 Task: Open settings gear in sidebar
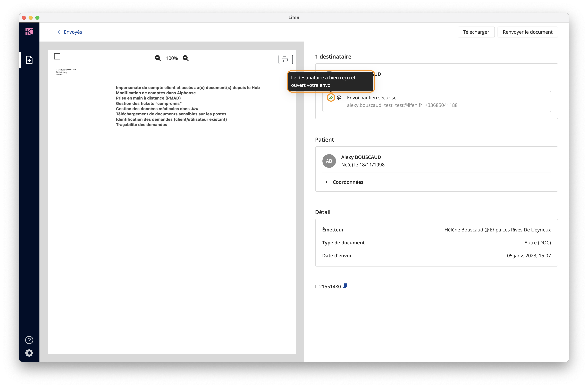tap(29, 353)
